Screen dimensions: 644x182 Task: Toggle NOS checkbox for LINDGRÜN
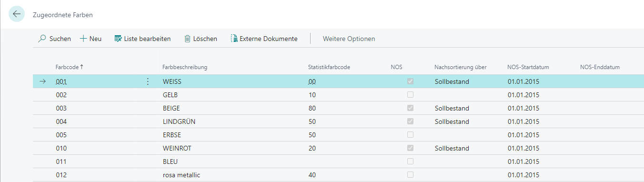[x=410, y=121]
